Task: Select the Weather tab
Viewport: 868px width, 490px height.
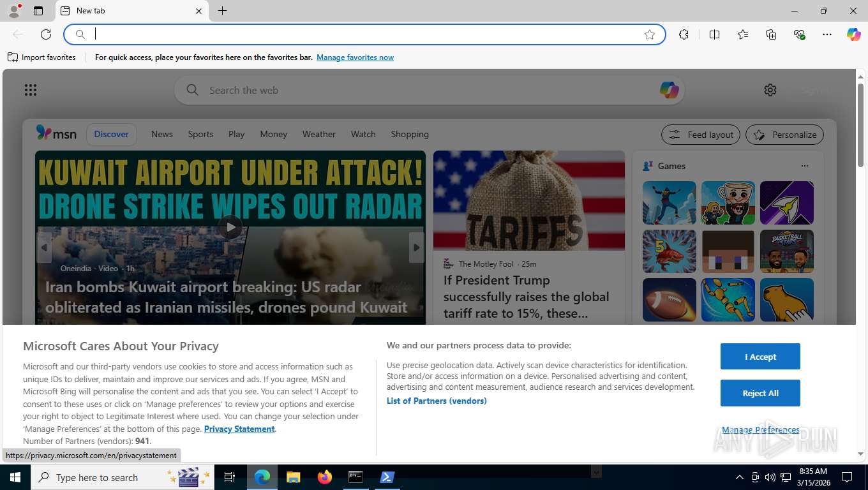Action: pyautogui.click(x=319, y=134)
